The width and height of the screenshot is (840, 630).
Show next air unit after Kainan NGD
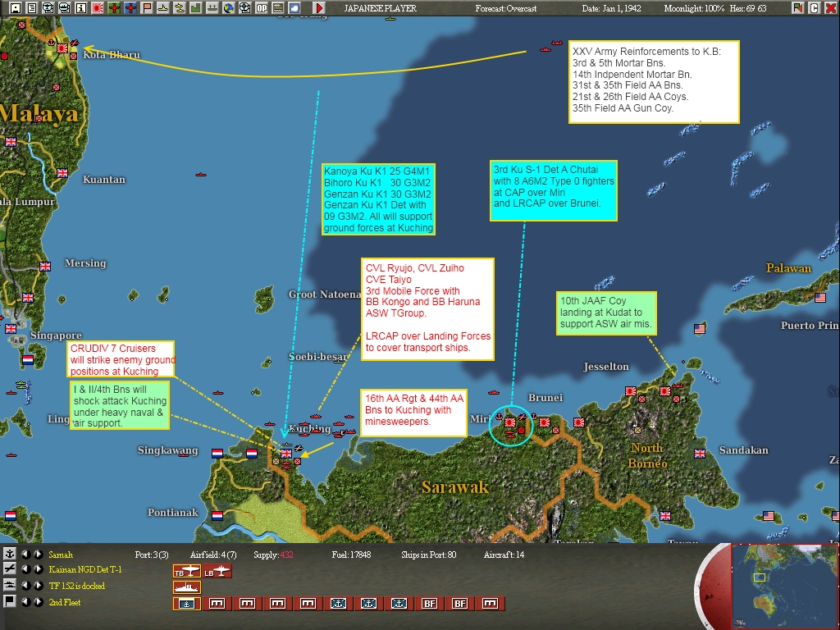click(x=39, y=569)
